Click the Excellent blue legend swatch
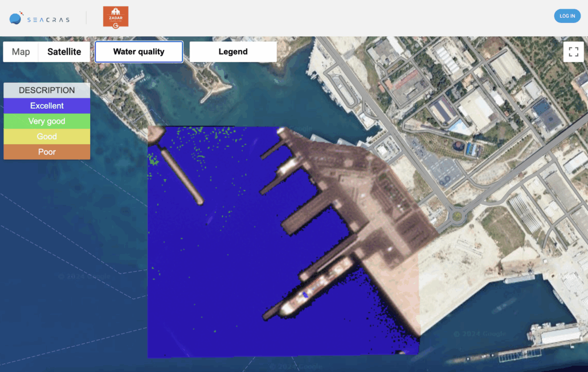Image resolution: width=588 pixels, height=372 pixels. [x=47, y=106]
